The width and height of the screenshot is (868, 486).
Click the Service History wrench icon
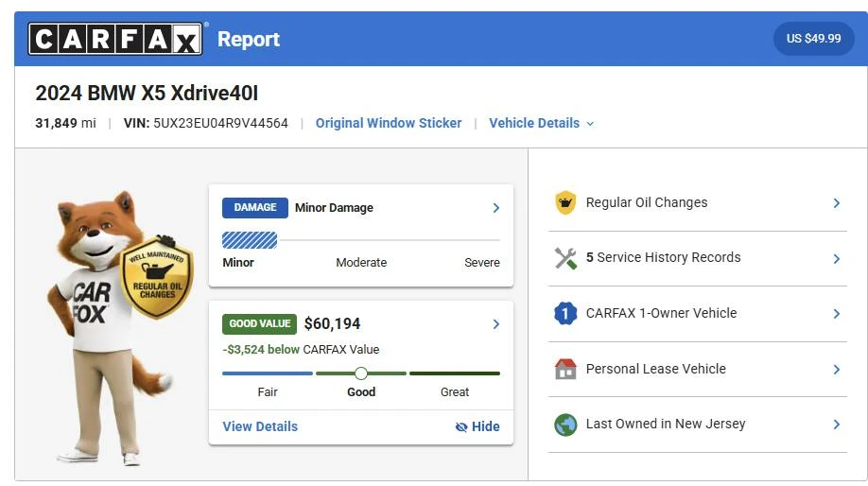coord(565,258)
